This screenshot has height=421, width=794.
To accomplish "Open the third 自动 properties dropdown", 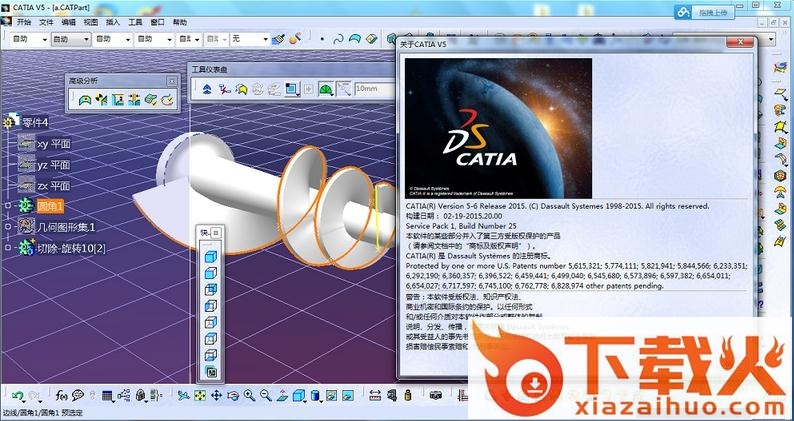I will pyautogui.click(x=112, y=39).
